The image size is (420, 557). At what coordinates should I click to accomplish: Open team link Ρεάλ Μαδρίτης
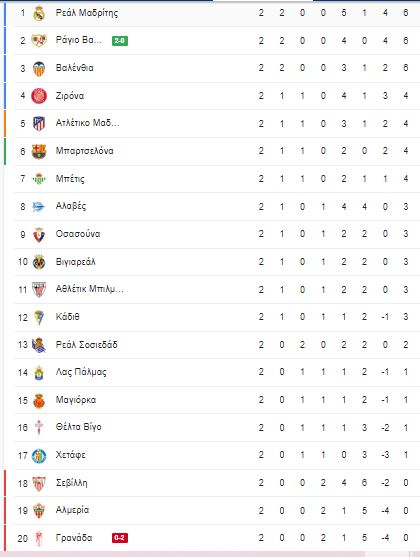click(x=87, y=13)
